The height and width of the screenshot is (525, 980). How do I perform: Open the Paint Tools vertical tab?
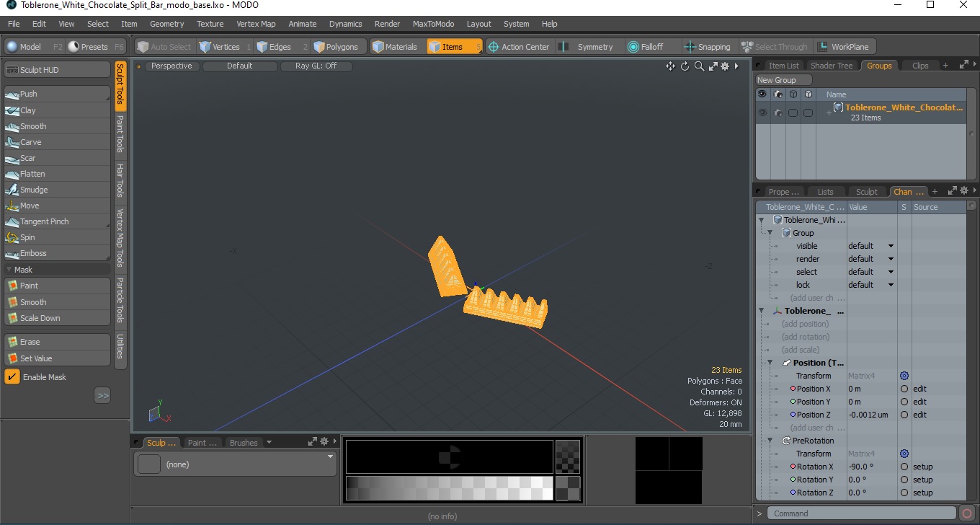tap(120, 133)
